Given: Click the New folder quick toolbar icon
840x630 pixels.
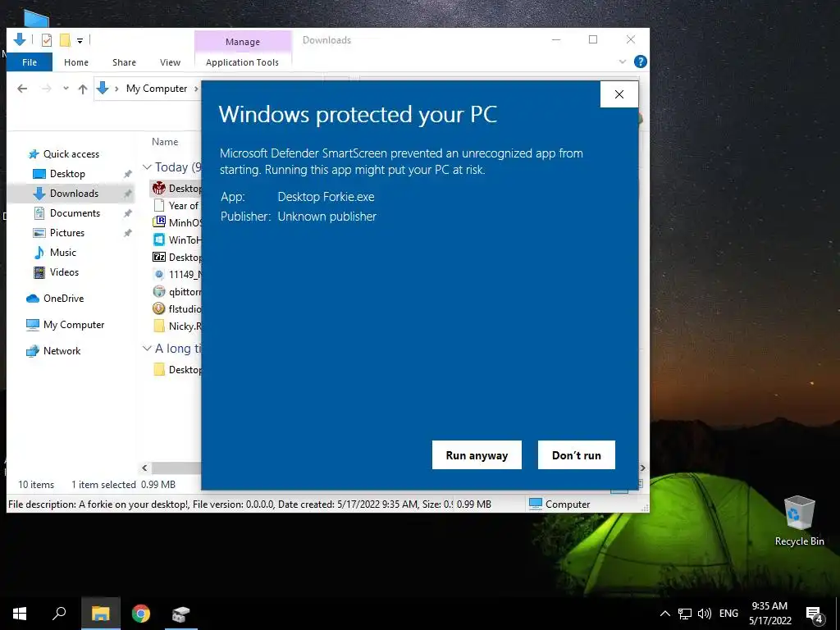Looking at the screenshot, I should tap(65, 40).
